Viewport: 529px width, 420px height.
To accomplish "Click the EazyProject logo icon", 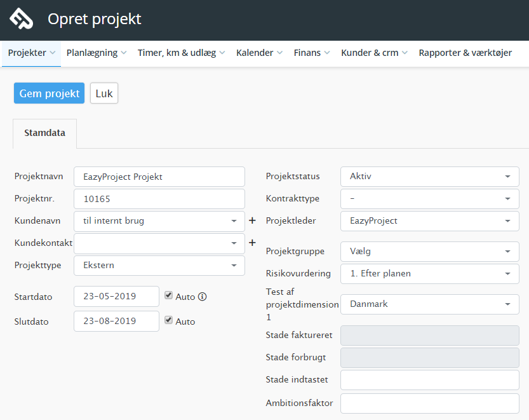I will [21, 18].
